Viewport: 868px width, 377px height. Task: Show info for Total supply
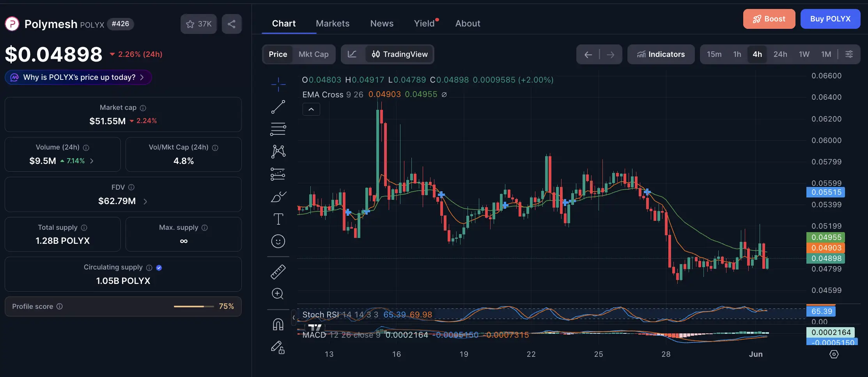(84, 227)
